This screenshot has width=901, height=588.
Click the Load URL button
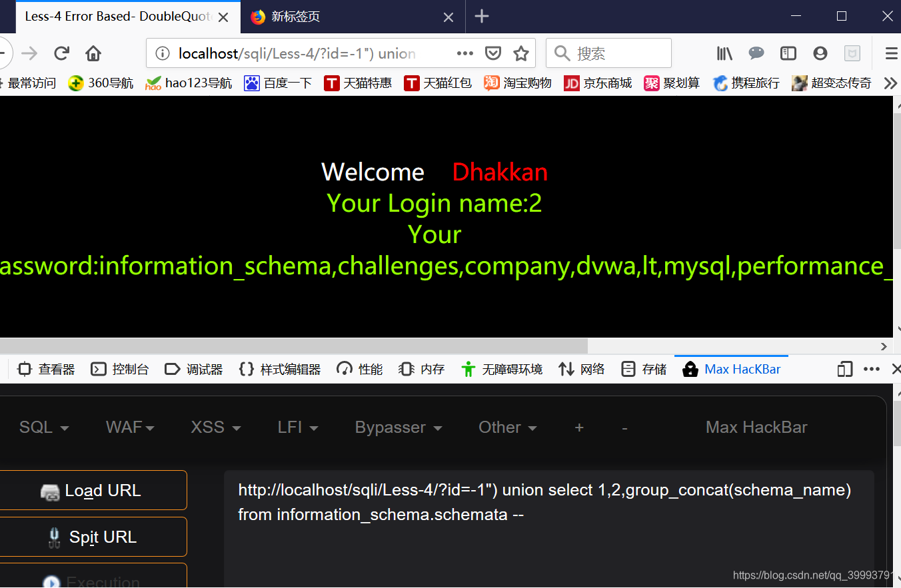point(93,491)
